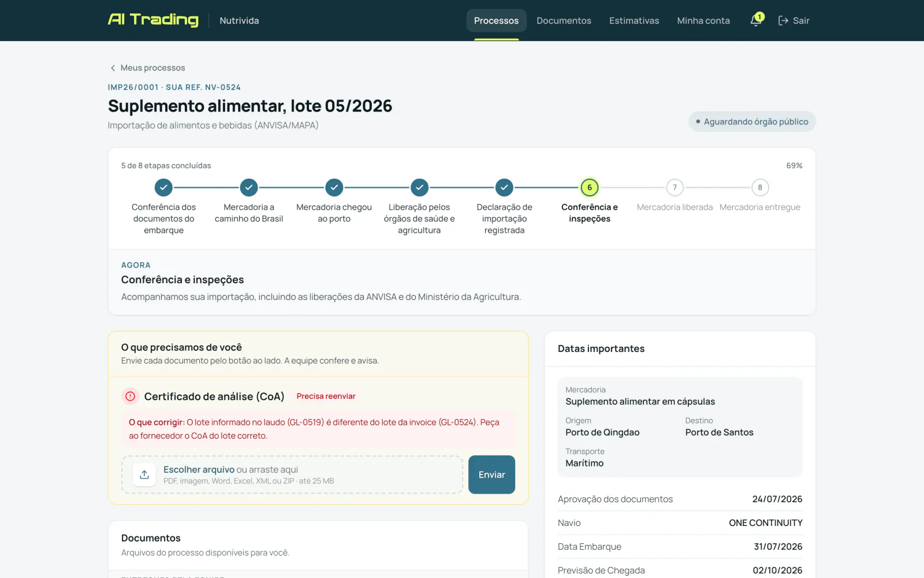The width and height of the screenshot is (924, 578).
Task: Select active step 6 circle
Action: pyautogui.click(x=590, y=187)
